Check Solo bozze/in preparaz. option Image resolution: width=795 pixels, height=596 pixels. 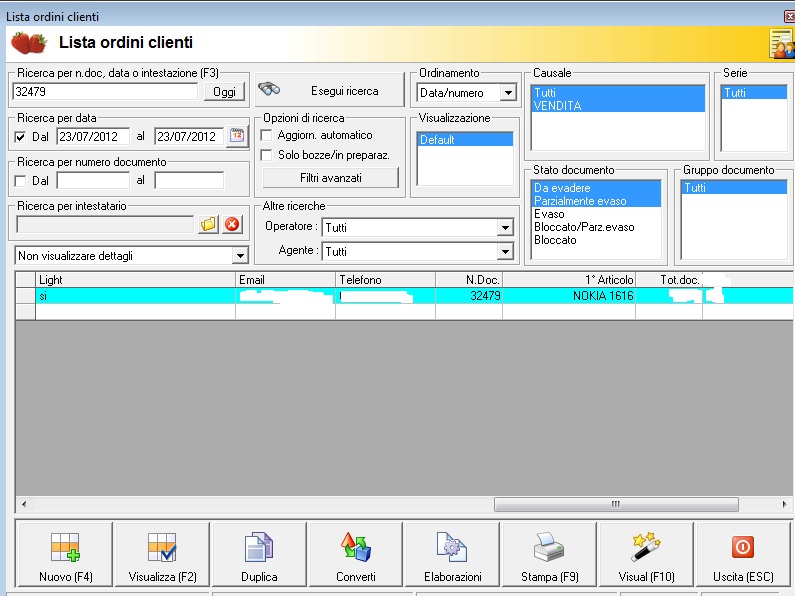[x=266, y=155]
